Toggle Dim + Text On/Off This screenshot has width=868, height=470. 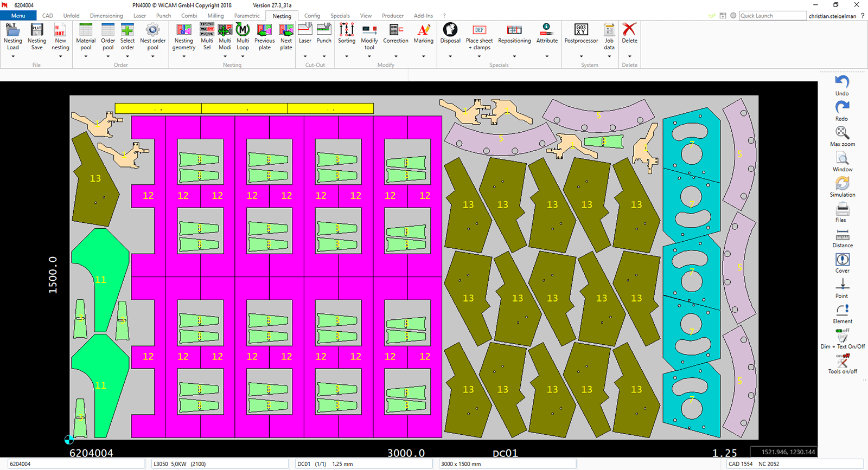coord(842,336)
